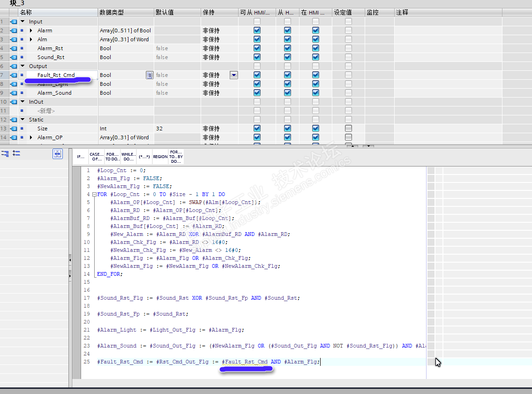Click the interface icon on the Sound_Rst row

[14, 57]
